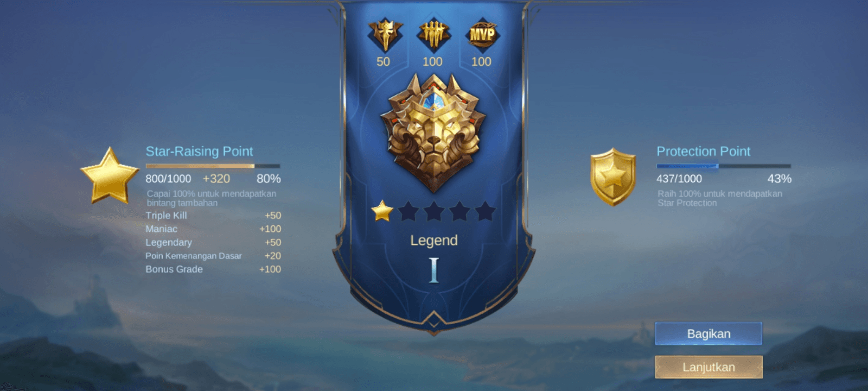
Task: Click the rank tier numeral I
Action: tap(433, 270)
